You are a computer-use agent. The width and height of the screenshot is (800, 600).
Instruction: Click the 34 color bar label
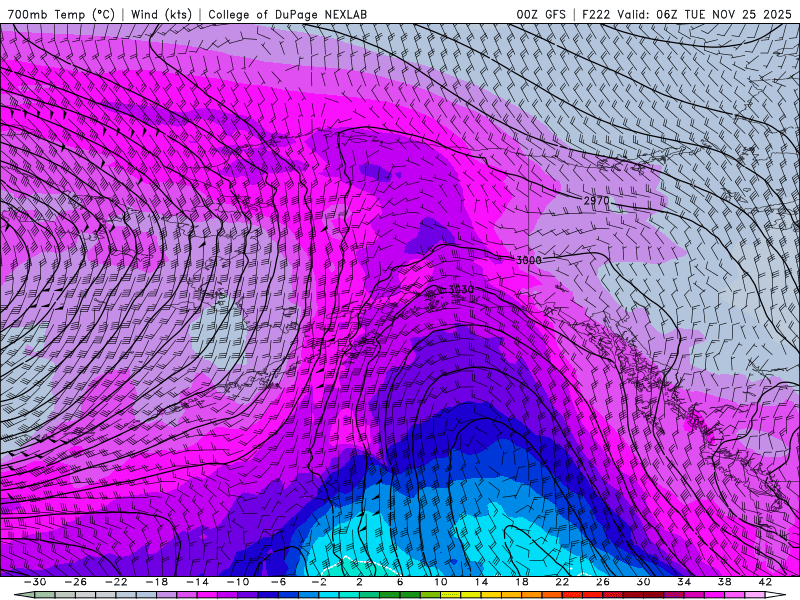click(684, 582)
